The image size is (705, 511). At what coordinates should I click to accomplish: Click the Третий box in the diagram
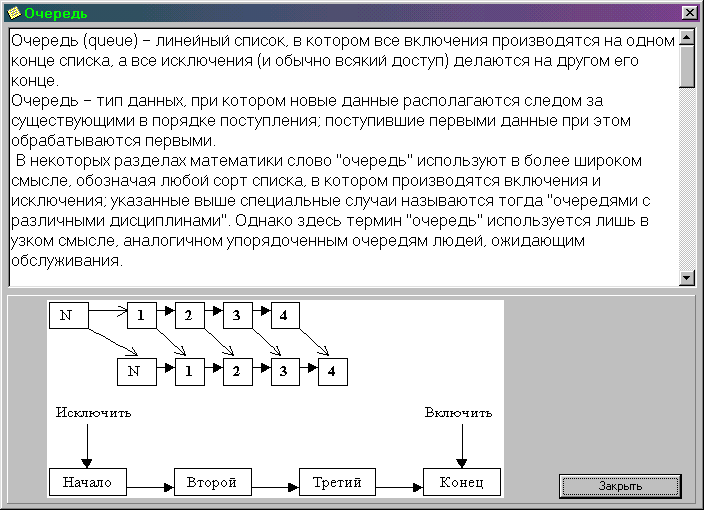pyautogui.click(x=337, y=482)
